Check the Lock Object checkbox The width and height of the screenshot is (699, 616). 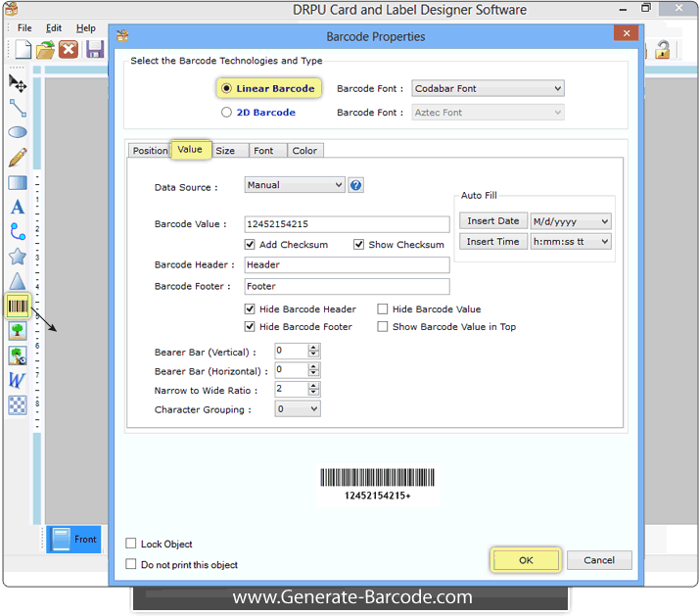pyautogui.click(x=131, y=544)
